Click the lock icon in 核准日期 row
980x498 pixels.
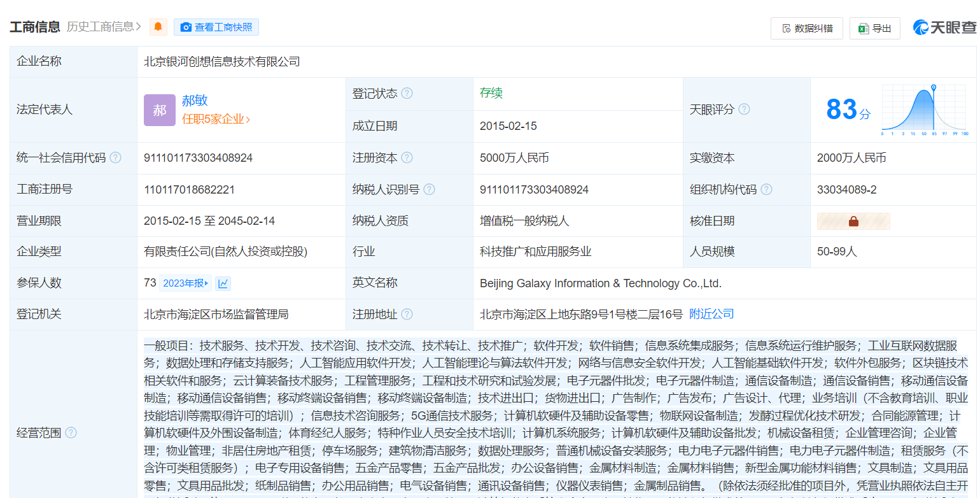pos(853,222)
